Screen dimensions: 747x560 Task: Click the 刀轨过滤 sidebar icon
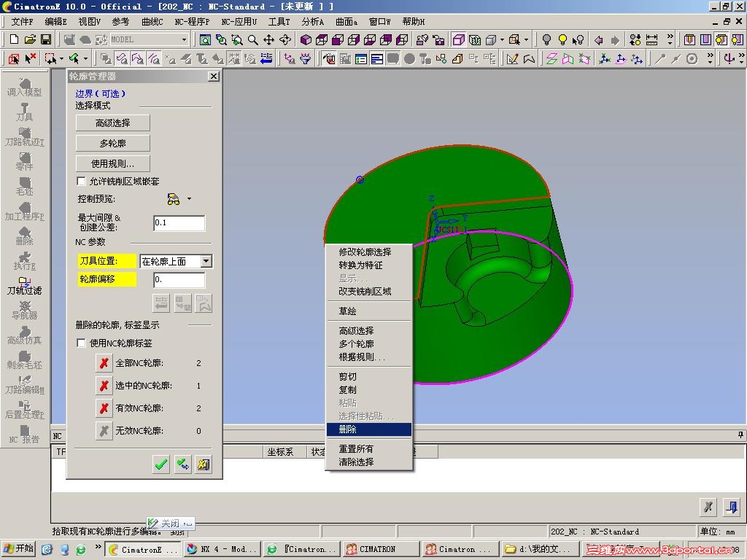[x=24, y=286]
